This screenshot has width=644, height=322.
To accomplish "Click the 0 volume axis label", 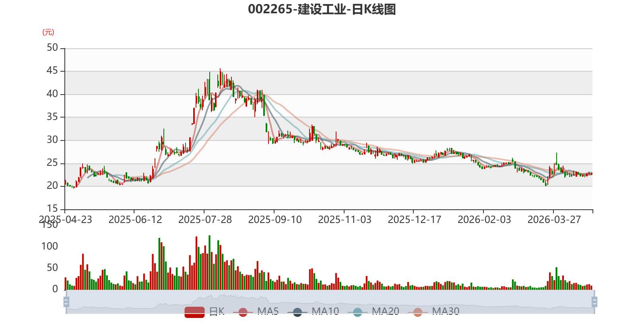I will [55, 289].
